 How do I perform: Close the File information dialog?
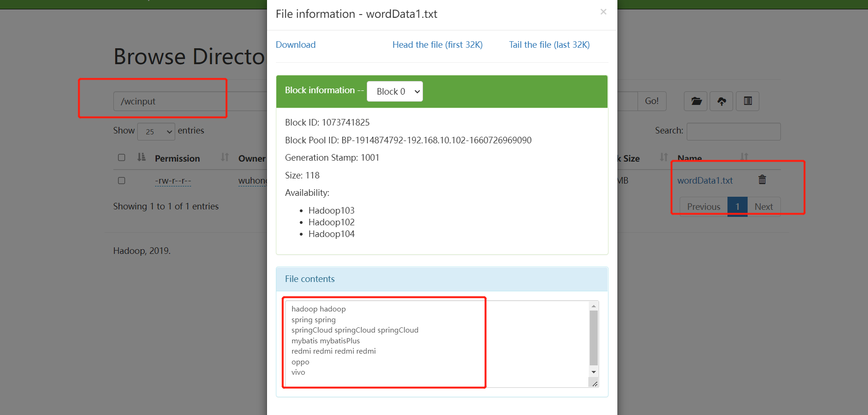coord(603,12)
